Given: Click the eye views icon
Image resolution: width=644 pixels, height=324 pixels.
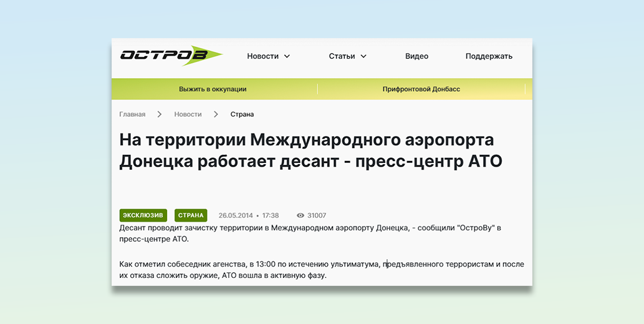Looking at the screenshot, I should [300, 215].
